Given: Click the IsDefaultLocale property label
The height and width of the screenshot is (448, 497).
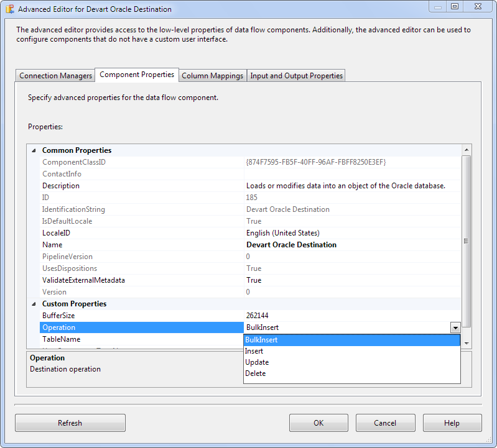Looking at the screenshot, I should pyautogui.click(x=67, y=221).
